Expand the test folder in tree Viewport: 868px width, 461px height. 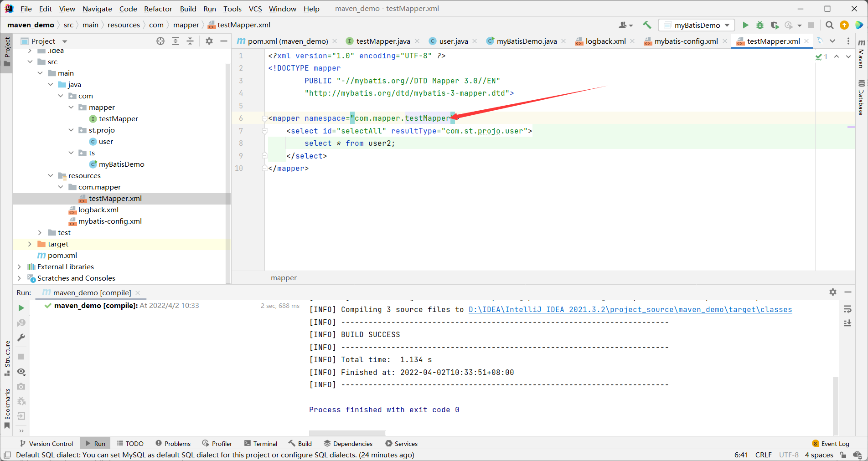(x=40, y=232)
